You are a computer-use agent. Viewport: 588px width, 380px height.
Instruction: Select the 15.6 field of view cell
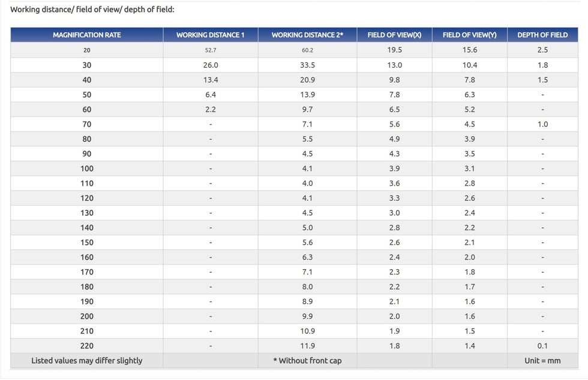tap(469, 50)
